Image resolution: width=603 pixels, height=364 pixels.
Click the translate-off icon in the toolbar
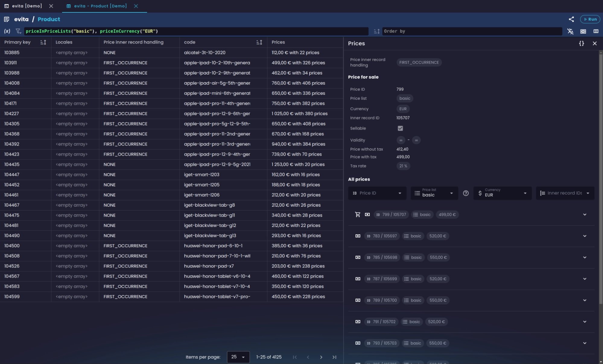(x=570, y=31)
